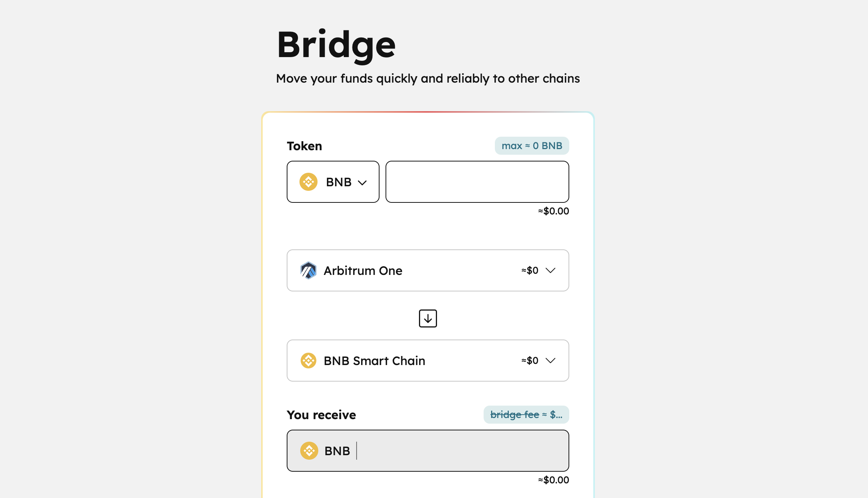Screen dimensions: 868x498
Task: Click the You receive label
Action: point(321,415)
